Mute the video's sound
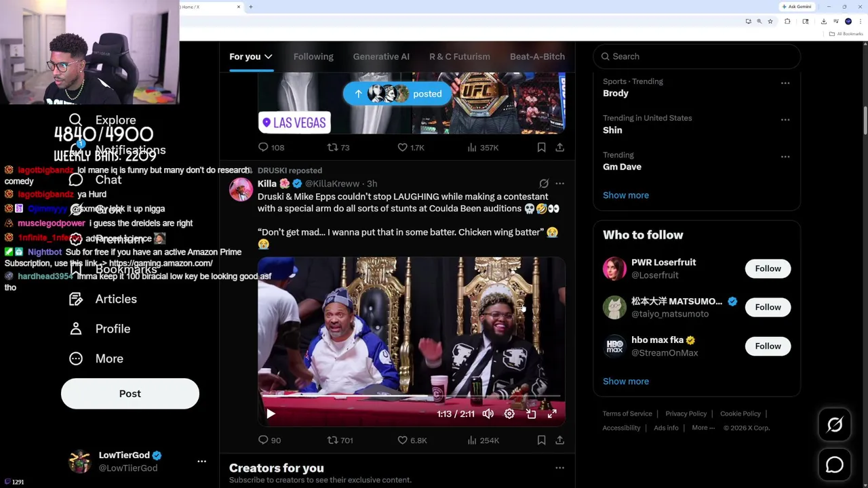This screenshot has height=488, width=868. 488,413
